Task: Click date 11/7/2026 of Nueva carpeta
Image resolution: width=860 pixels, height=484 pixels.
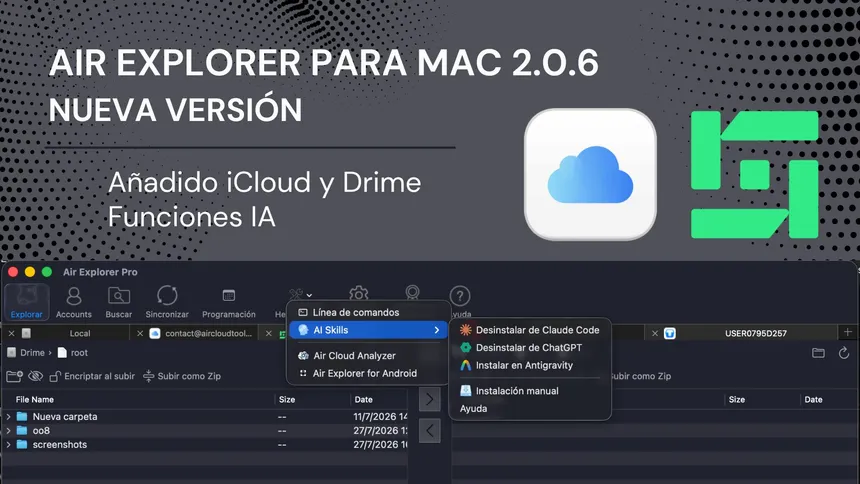Action: click(x=380, y=417)
